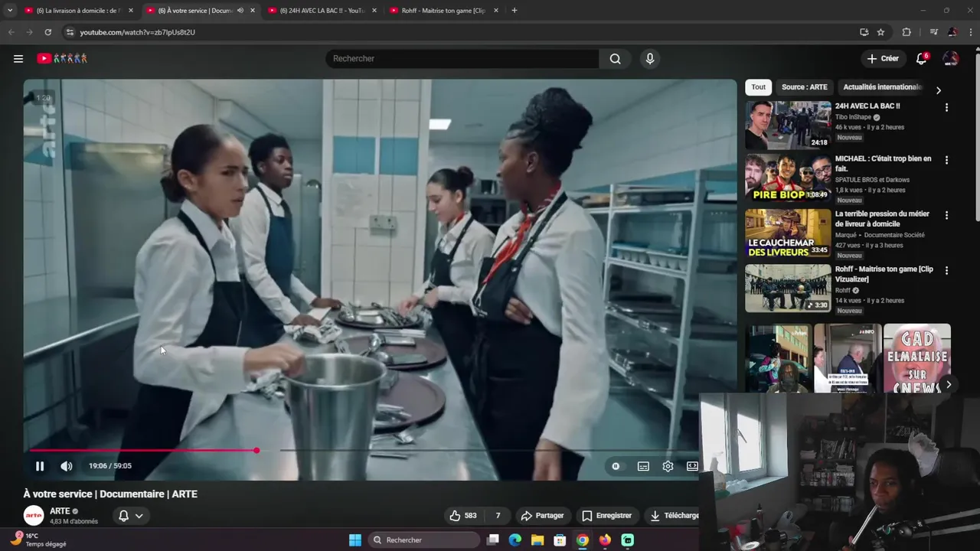Focus the Rechercher YouTube search field

(x=462, y=59)
